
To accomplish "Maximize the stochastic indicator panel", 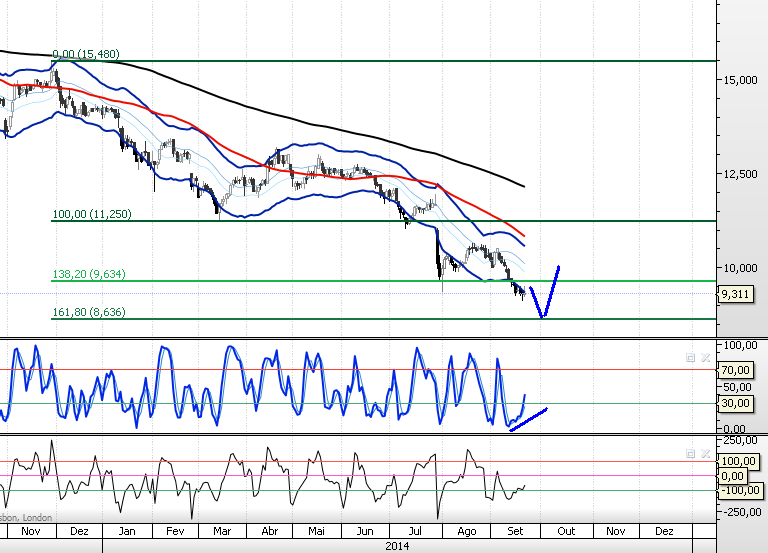I will (x=691, y=358).
